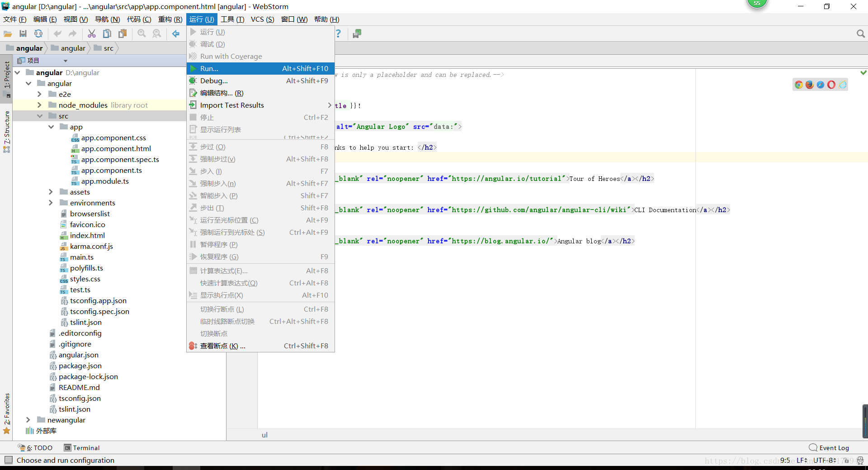Image resolution: width=868 pixels, height=470 pixels.
Task: Click the Save All toolbar icon
Action: [23, 33]
